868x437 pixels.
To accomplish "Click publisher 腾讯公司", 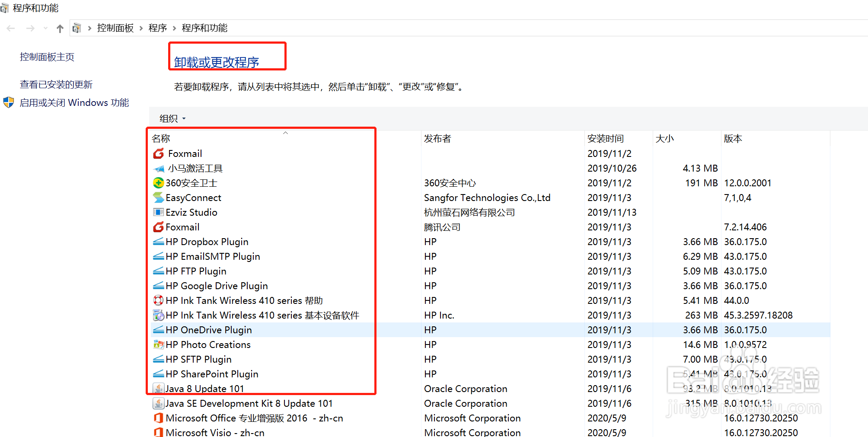I will 442,227.
